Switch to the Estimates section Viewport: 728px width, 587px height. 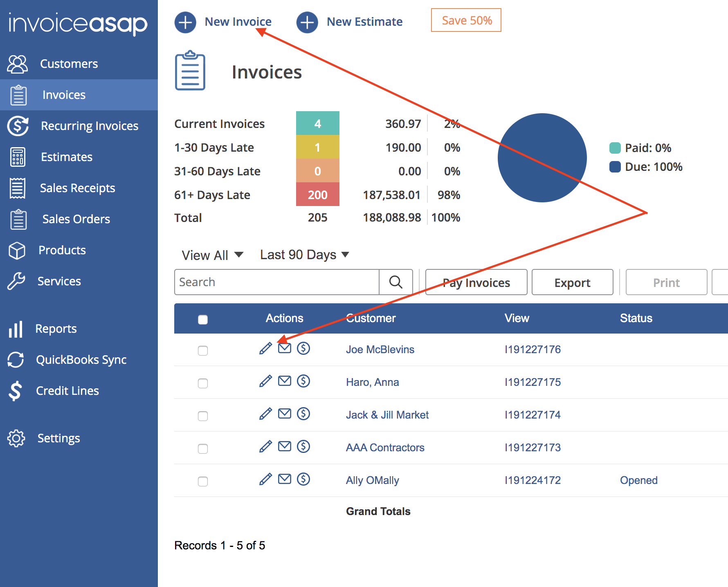click(66, 157)
